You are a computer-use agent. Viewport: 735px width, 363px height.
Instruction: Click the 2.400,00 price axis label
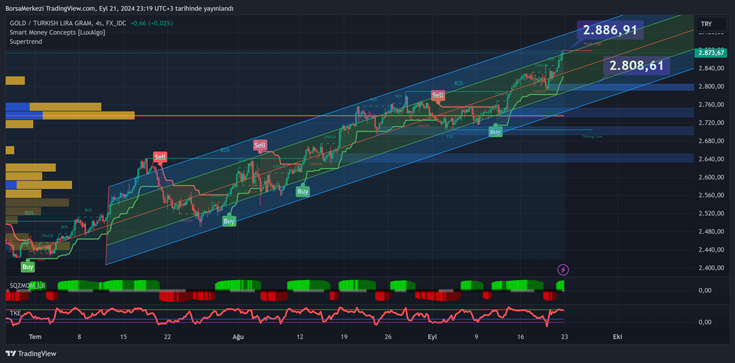(710, 268)
